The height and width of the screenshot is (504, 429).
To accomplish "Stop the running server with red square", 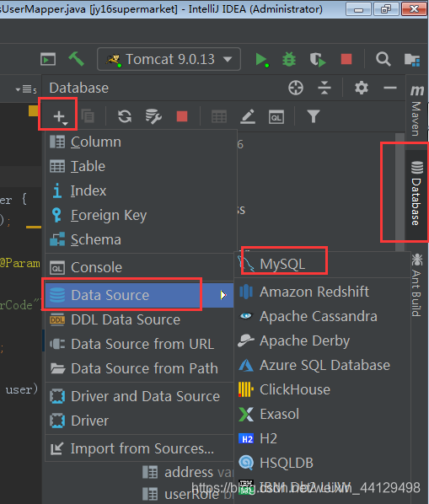I will coord(346,59).
